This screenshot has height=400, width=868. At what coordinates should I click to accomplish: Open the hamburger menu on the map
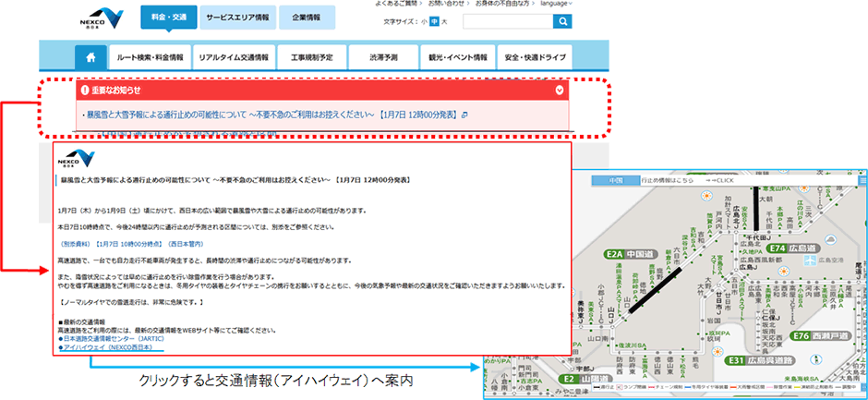point(862,180)
